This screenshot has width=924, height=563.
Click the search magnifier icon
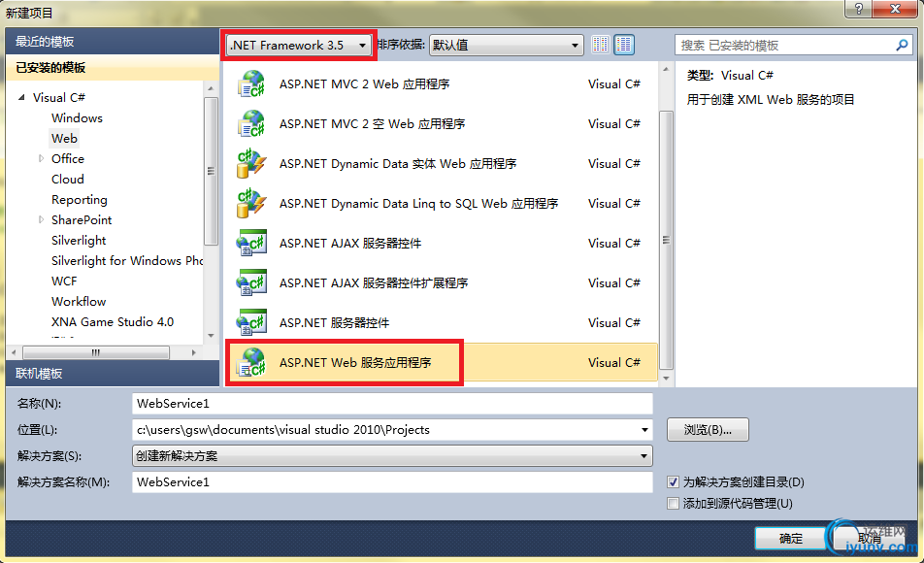(x=902, y=45)
